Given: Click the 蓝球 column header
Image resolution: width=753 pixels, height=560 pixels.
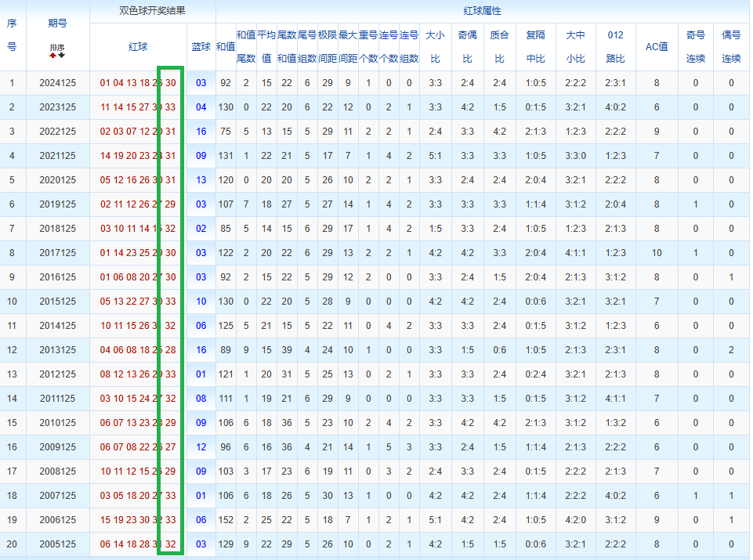Looking at the screenshot, I should 201,46.
